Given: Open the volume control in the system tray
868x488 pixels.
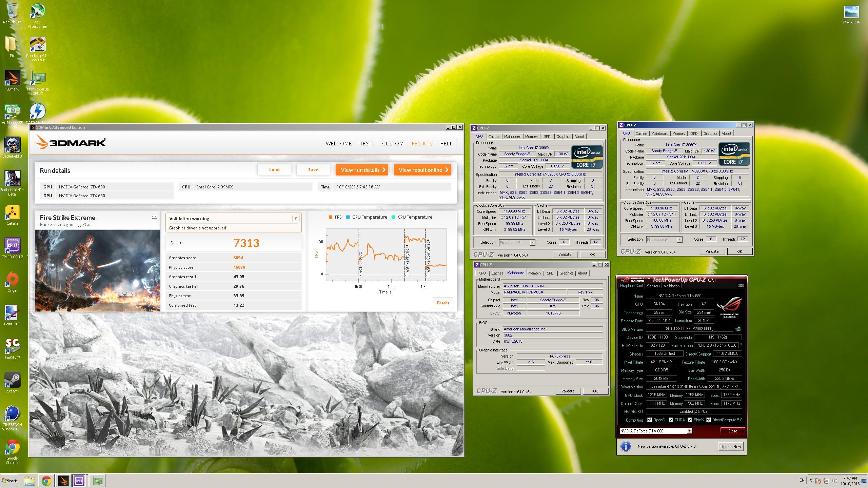Looking at the screenshot, I should [834, 481].
